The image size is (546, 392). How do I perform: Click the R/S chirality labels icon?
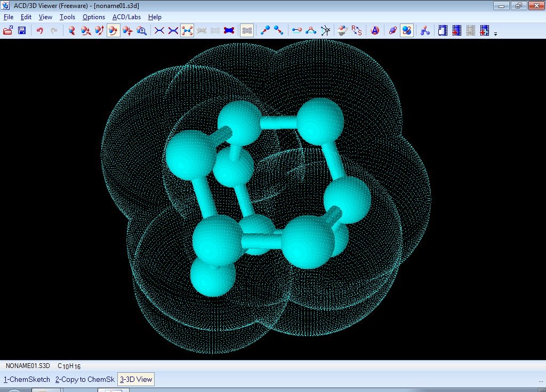[x=357, y=30]
